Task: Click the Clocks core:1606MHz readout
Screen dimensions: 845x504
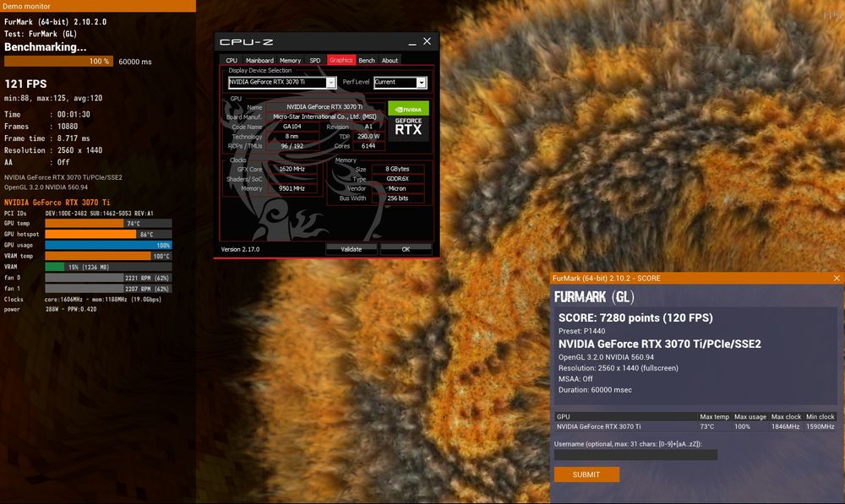Action: click(103, 300)
